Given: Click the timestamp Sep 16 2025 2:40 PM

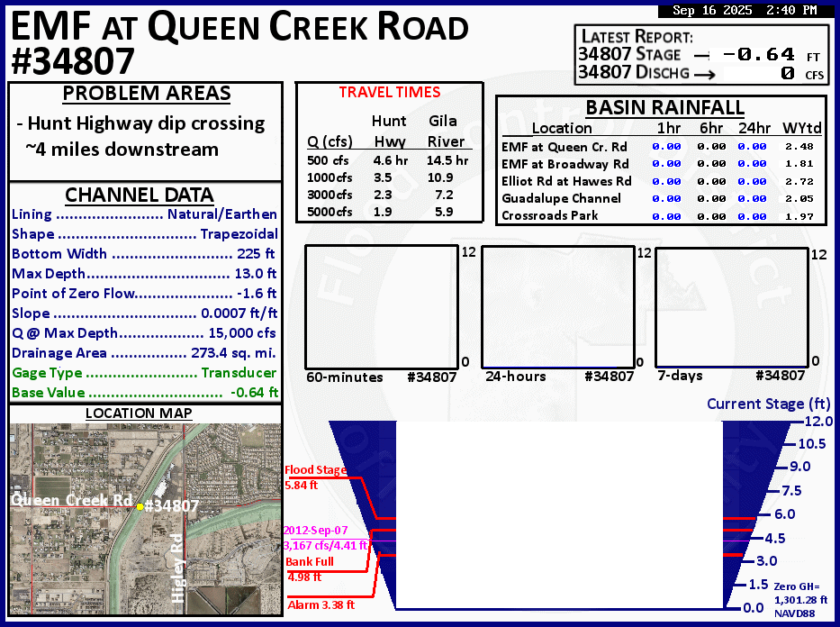Looking at the screenshot, I should pyautogui.click(x=745, y=10).
